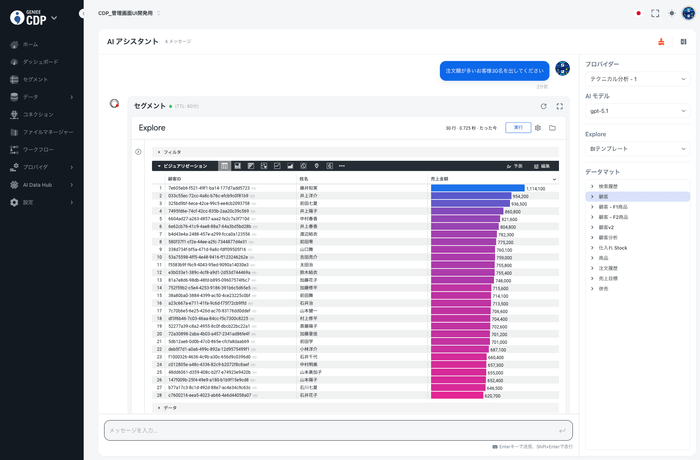Enter fullscreen mode from the top bar
This screenshot has width=700, height=460.
[655, 14]
